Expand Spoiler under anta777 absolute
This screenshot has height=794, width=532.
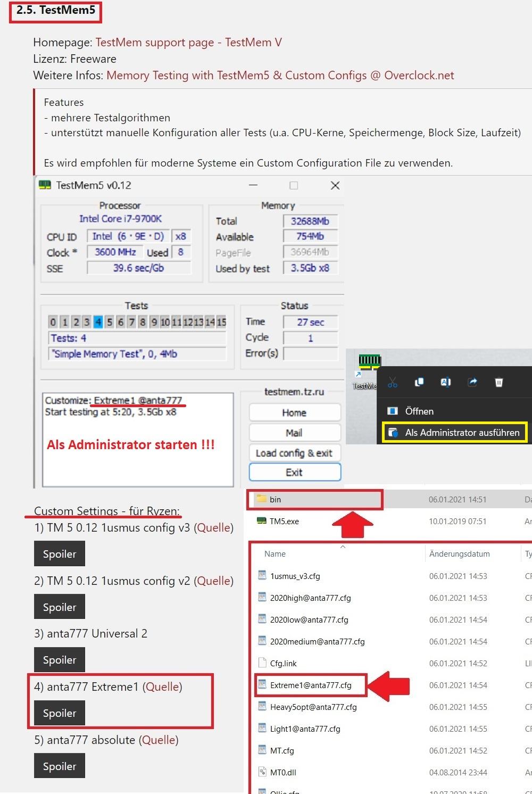pyautogui.click(x=60, y=766)
